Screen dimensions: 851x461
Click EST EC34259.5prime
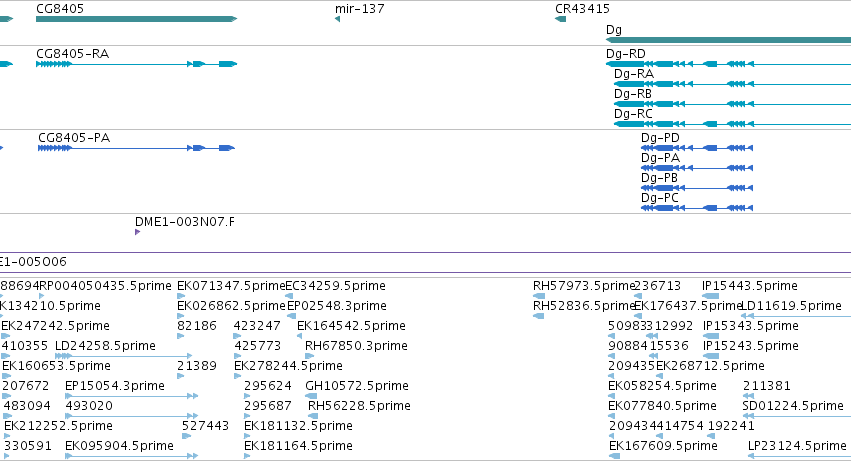(x=335, y=286)
